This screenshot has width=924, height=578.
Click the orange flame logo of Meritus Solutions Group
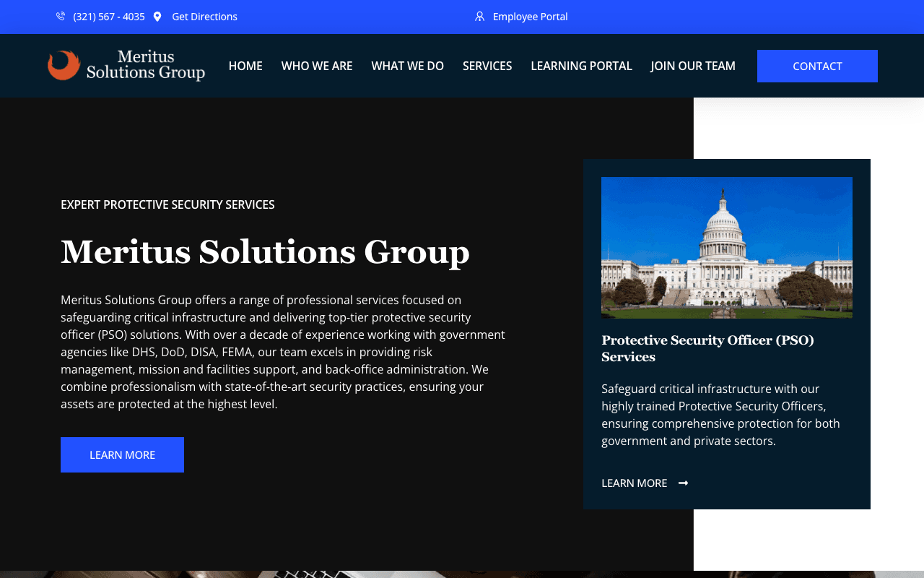[62, 65]
